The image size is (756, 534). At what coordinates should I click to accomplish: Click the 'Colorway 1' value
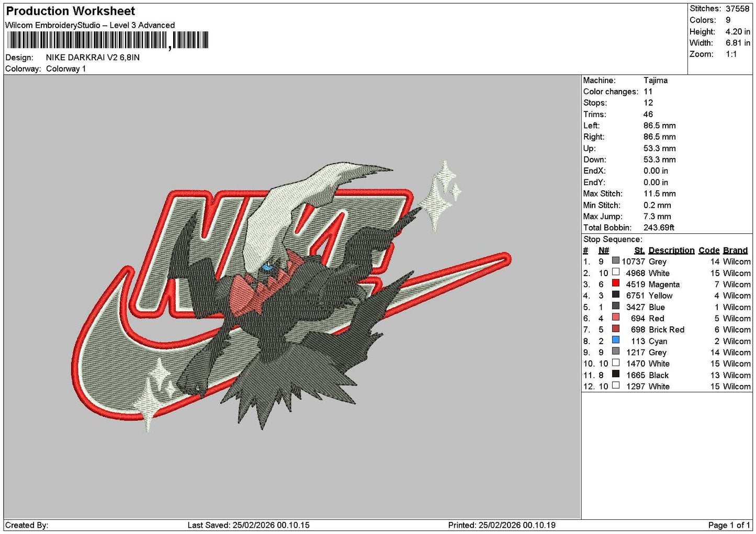tap(66, 69)
